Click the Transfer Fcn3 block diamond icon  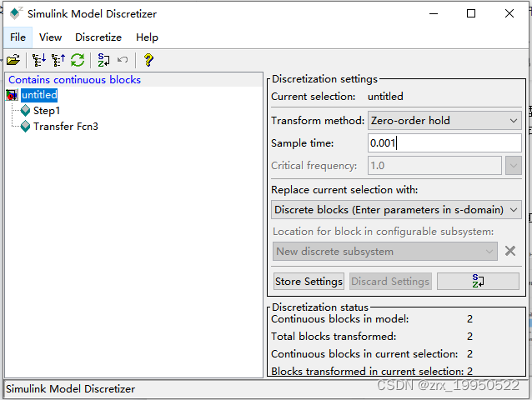[26, 127]
